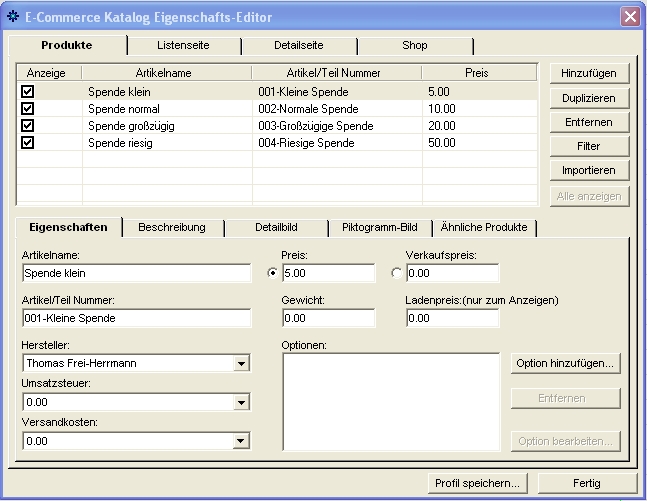
Task: Select the Preis radio button
Action: [273, 272]
